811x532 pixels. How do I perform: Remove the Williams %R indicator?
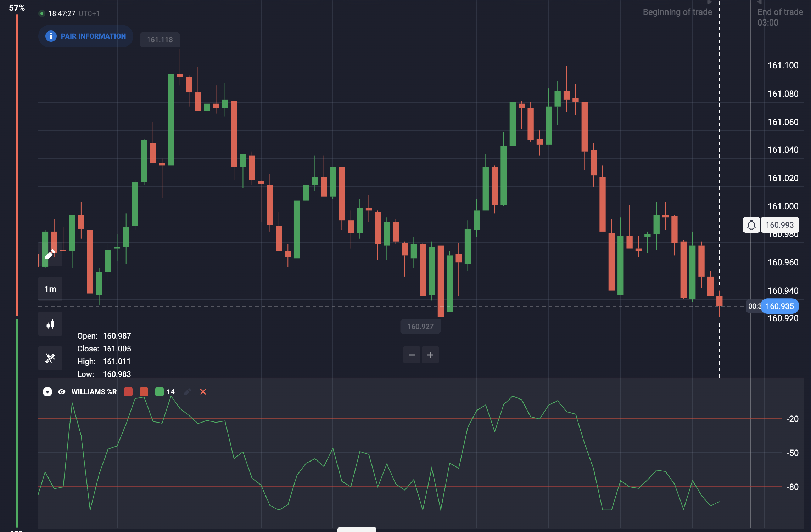203,392
